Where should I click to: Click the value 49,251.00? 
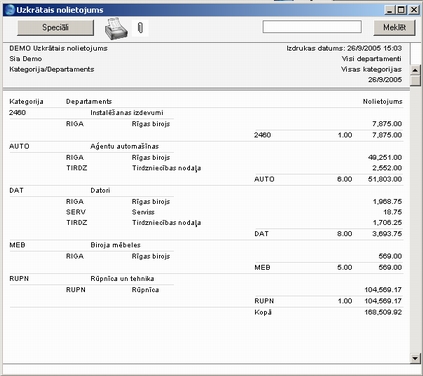[x=385, y=157]
